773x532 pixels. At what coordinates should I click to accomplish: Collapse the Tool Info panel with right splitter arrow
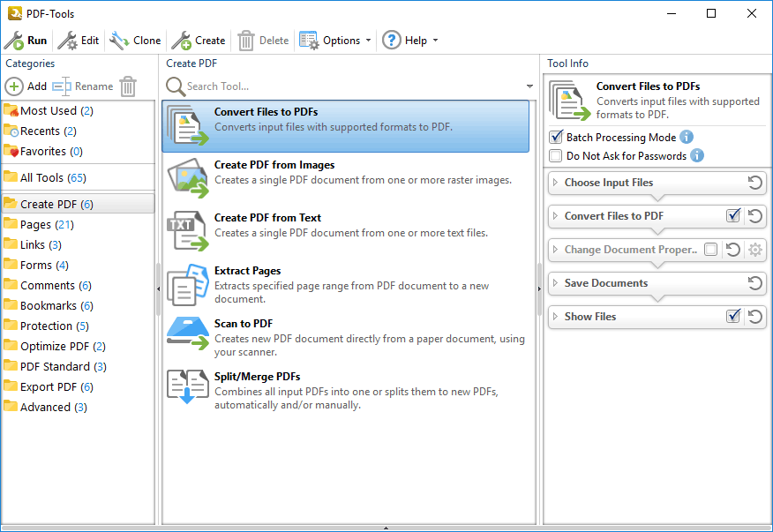click(539, 288)
